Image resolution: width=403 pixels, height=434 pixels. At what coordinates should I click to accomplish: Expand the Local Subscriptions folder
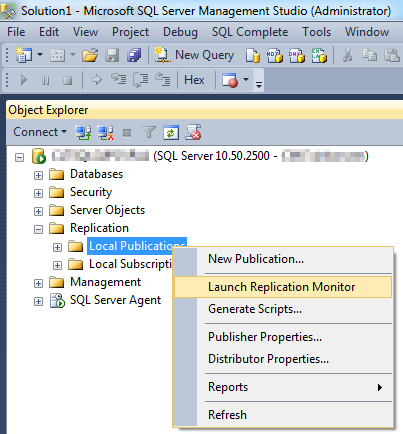point(58,265)
